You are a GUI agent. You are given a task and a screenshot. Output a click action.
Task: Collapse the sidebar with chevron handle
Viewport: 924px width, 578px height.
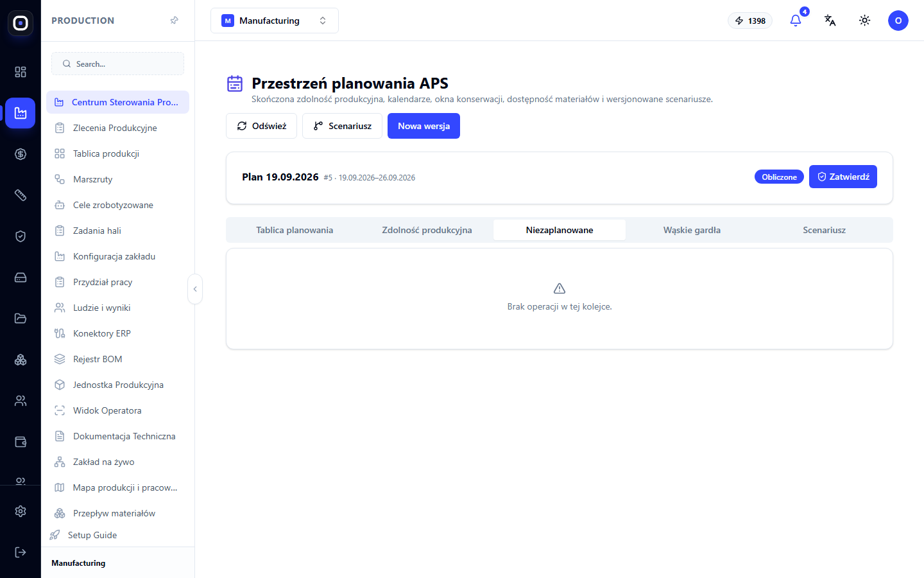pos(195,289)
